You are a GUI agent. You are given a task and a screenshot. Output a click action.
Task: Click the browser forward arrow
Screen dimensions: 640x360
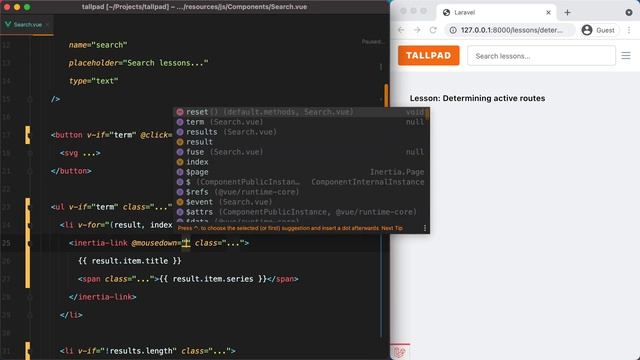[x=417, y=30]
